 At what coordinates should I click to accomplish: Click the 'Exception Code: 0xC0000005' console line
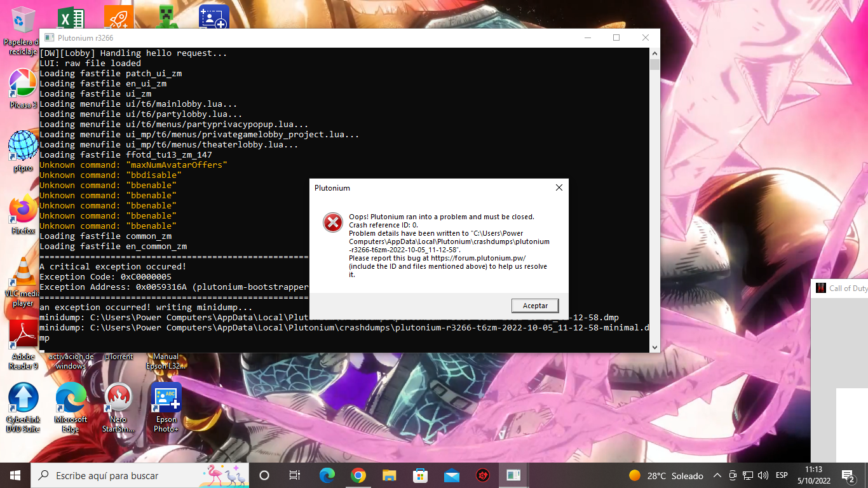(105, 276)
